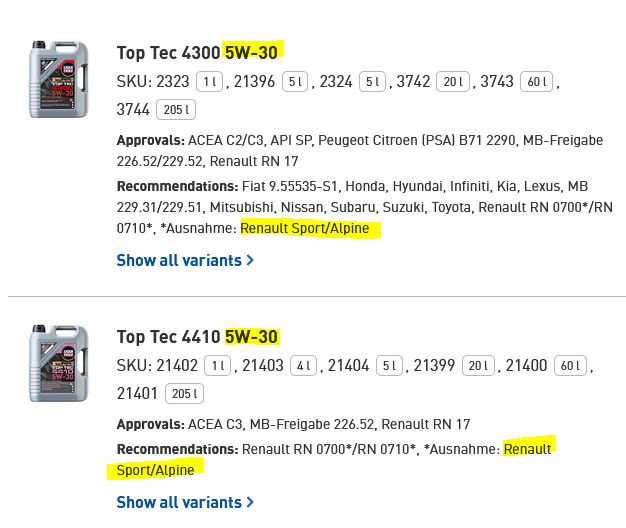The height and width of the screenshot is (528, 626).
Task: Choose the 205 l size for SKU 3744
Action: (176, 110)
